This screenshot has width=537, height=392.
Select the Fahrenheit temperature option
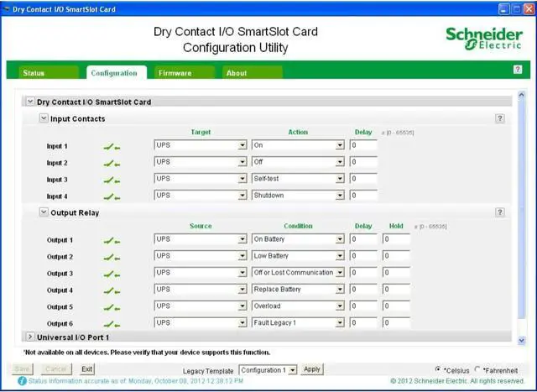[479, 369]
